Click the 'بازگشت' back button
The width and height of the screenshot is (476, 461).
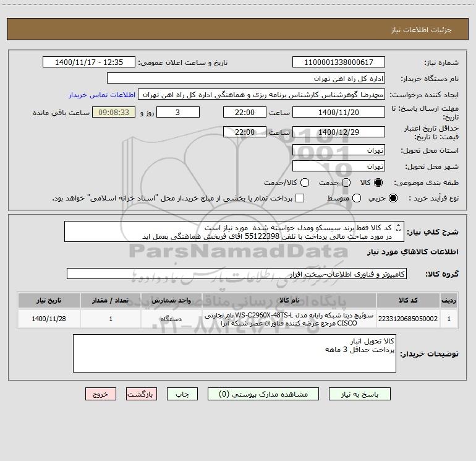pos(142,394)
